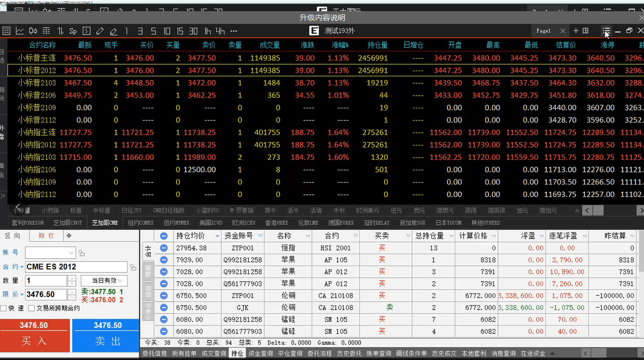This screenshot has height=360, width=644.
Task: Set chart period to 5 minutes
Action: point(153,31)
